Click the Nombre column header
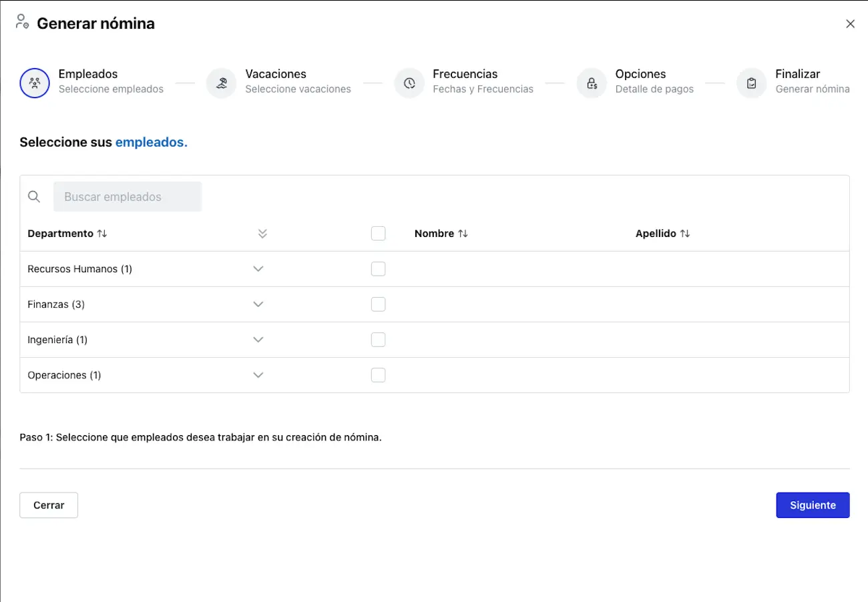 tap(441, 234)
